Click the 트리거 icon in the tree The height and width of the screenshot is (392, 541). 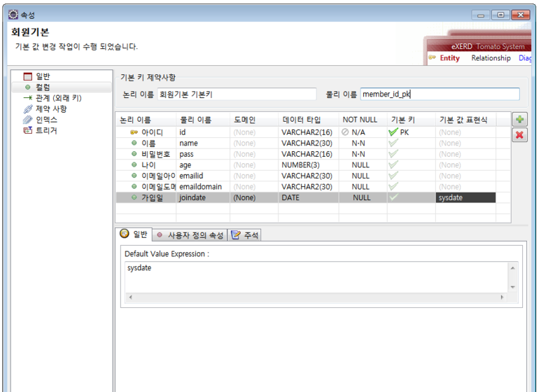[x=27, y=130]
